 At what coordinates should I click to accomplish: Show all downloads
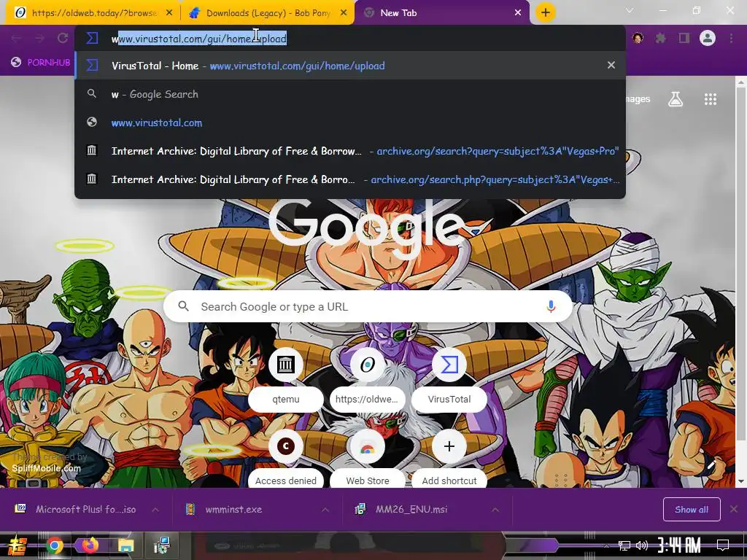[692, 510]
